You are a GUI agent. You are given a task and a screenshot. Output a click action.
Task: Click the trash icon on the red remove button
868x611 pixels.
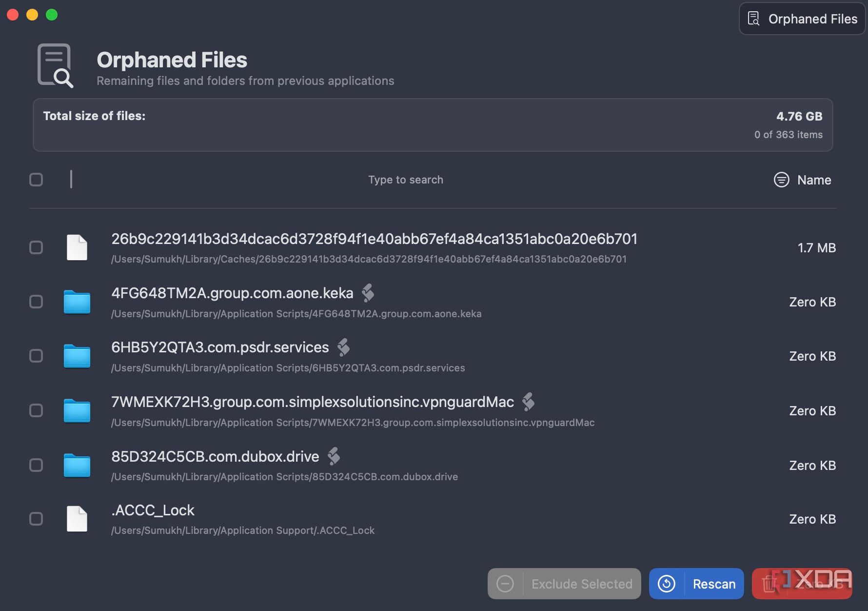click(769, 584)
